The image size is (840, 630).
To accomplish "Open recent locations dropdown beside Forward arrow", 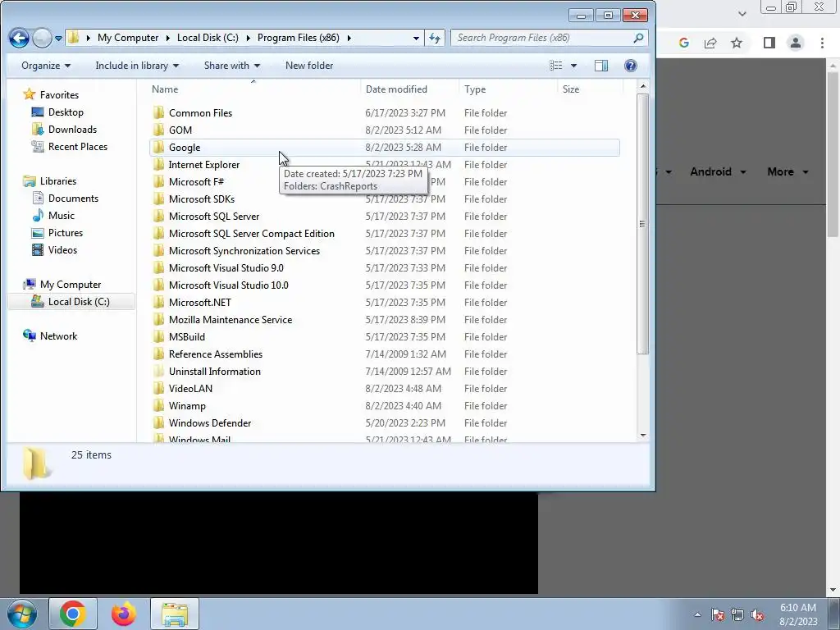I will (x=58, y=38).
